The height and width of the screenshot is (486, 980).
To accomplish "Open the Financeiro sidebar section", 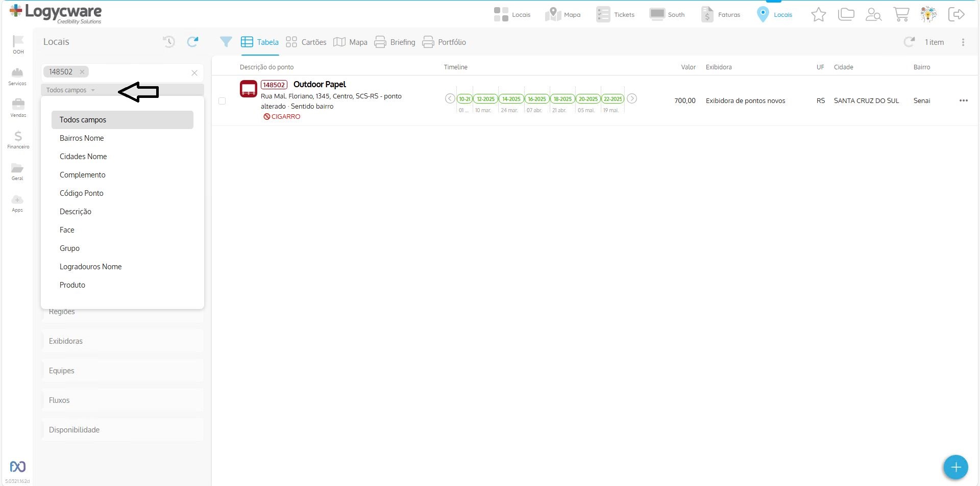I will [x=18, y=140].
